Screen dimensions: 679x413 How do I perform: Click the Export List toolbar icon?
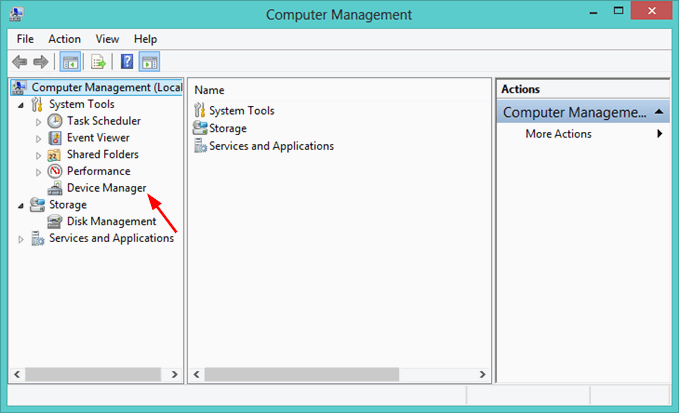pyautogui.click(x=99, y=61)
